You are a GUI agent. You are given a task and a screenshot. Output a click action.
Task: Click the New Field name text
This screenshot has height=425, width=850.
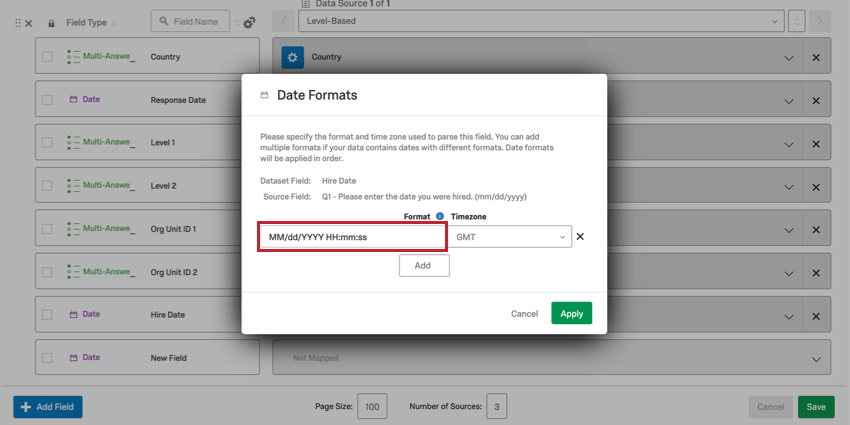click(x=168, y=358)
